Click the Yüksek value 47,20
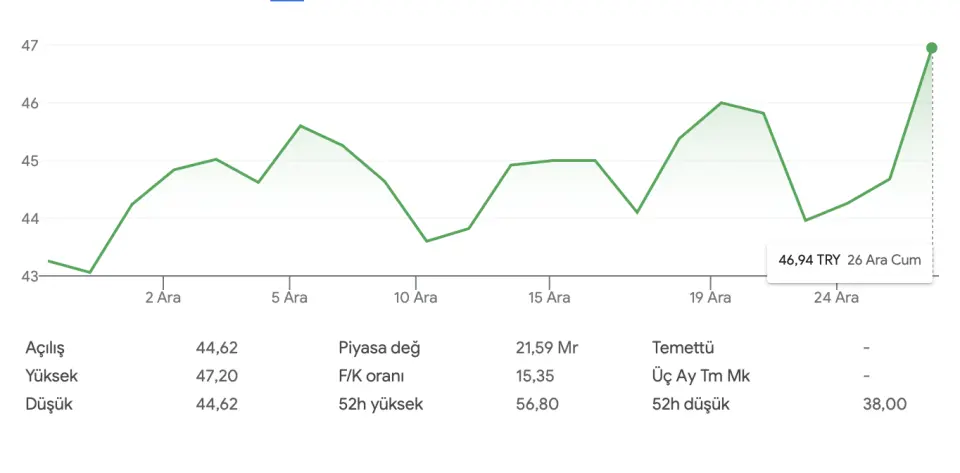Screen dimensions: 960x473 [x=217, y=376]
